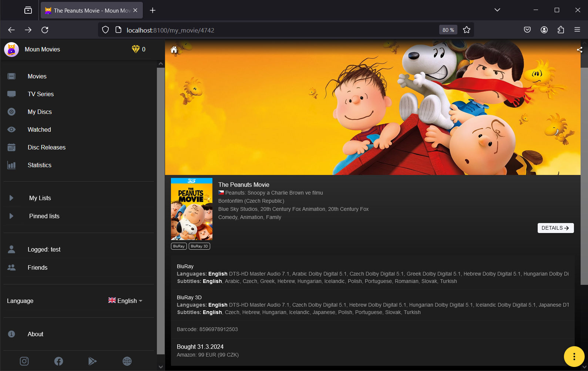Click the share icon at top right
588x371 pixels.
coord(579,50)
